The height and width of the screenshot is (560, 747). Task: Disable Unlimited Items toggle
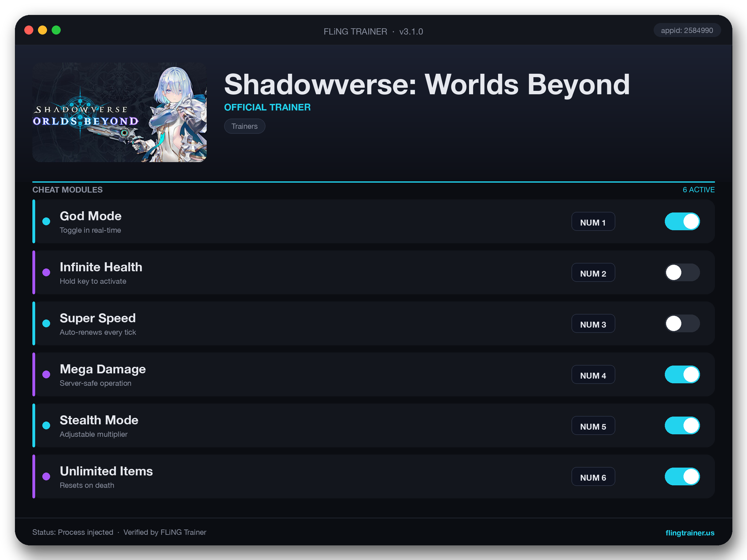coord(682,476)
